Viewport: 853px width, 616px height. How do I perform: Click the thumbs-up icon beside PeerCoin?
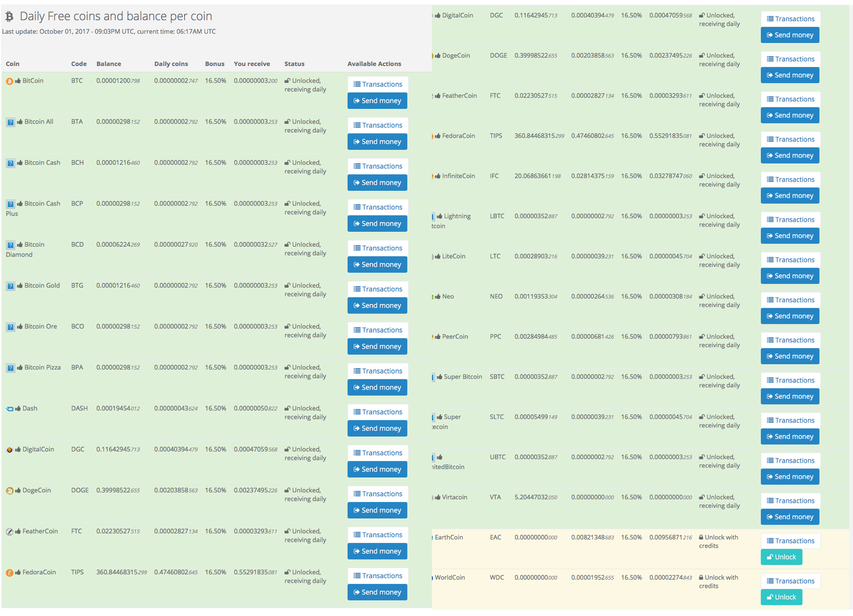438,337
